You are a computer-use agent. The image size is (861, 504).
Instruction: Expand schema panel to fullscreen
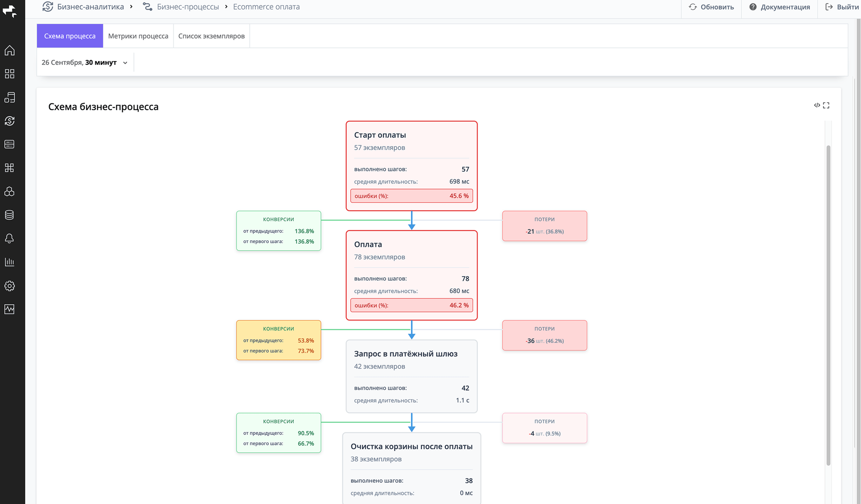pyautogui.click(x=826, y=105)
